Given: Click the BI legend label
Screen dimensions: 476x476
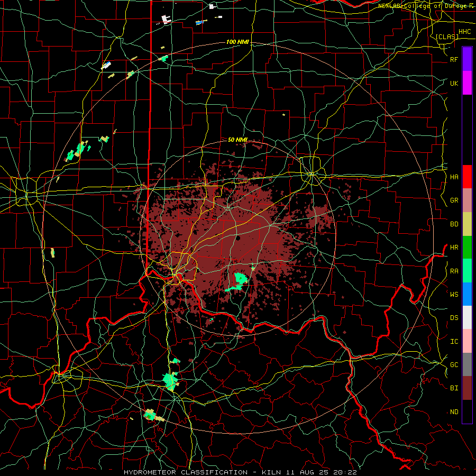Looking at the screenshot, I should tap(454, 388).
